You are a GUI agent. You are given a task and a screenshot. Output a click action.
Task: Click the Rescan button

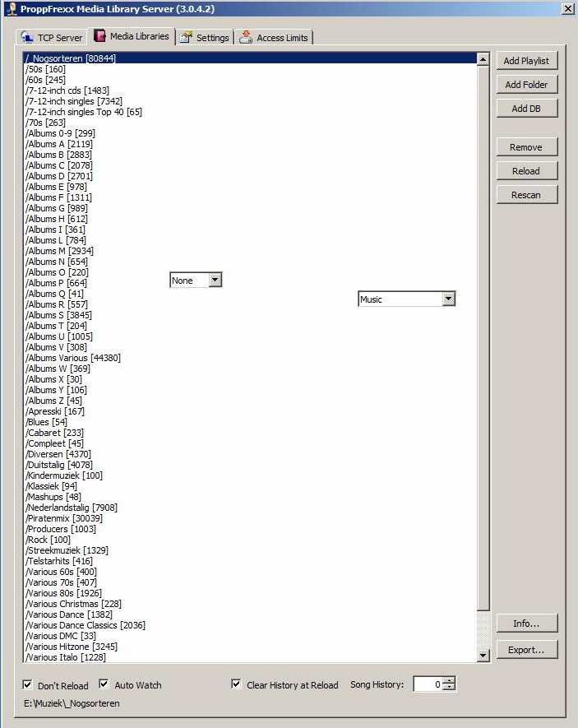coord(526,195)
